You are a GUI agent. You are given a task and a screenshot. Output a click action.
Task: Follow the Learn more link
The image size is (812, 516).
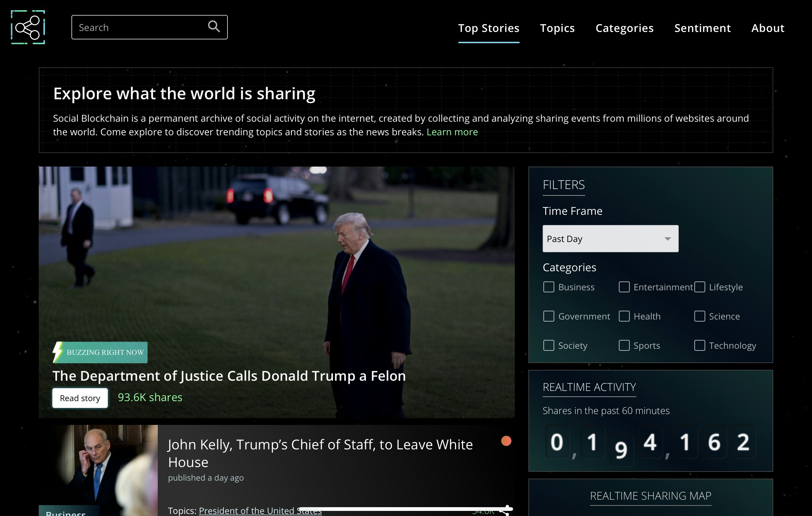[x=452, y=132]
